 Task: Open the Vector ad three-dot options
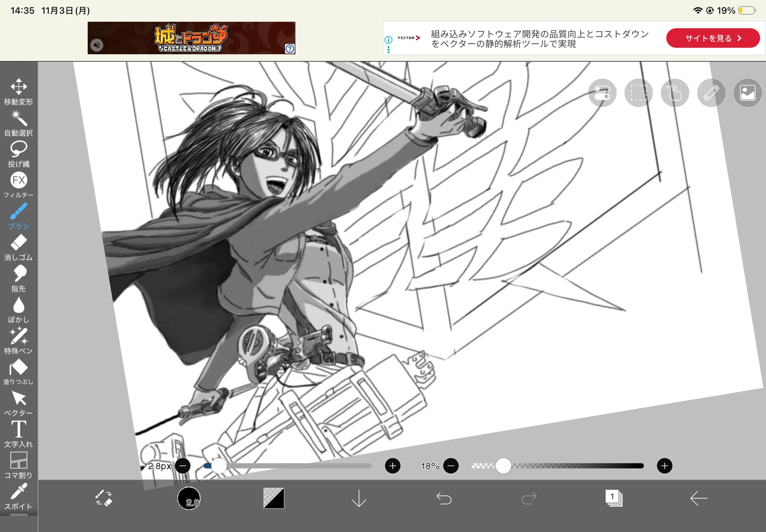click(388, 50)
